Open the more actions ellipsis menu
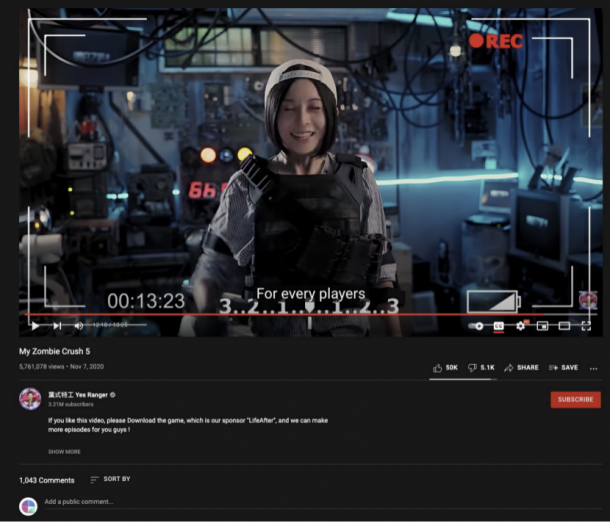The height and width of the screenshot is (523, 610). click(593, 369)
